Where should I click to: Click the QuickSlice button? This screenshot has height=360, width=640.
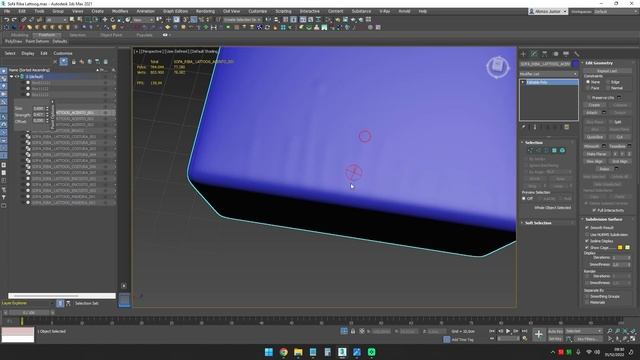pos(595,137)
